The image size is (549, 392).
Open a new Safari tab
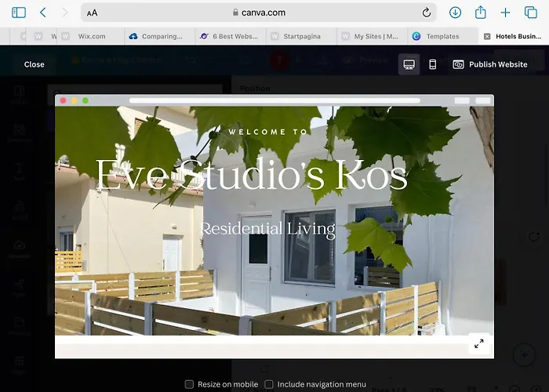pyautogui.click(x=506, y=13)
